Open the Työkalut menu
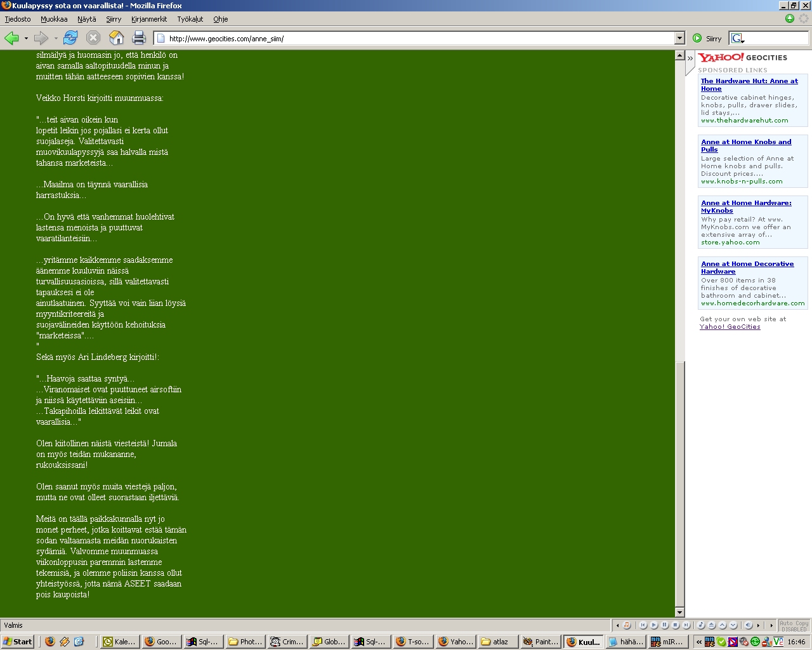 coord(190,19)
